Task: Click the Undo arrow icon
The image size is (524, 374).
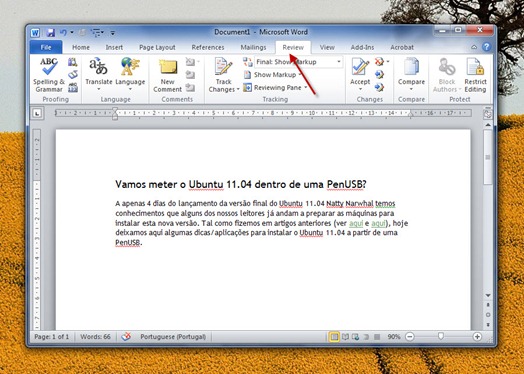Action: (x=63, y=32)
